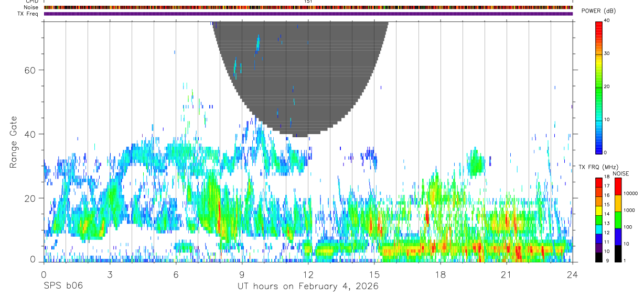This screenshot has height=297, width=644.
Task: Click the purple TX Freq strip
Action: pos(308,14)
